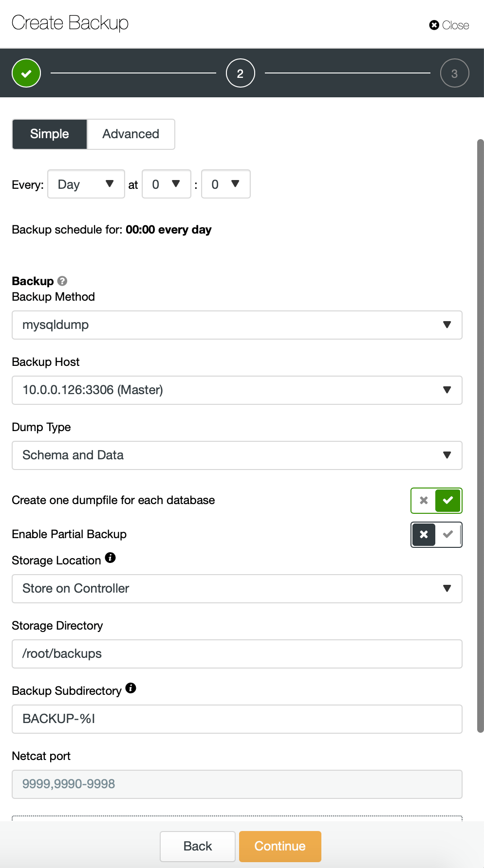Enable the Partial Backup toggle

coord(448,534)
